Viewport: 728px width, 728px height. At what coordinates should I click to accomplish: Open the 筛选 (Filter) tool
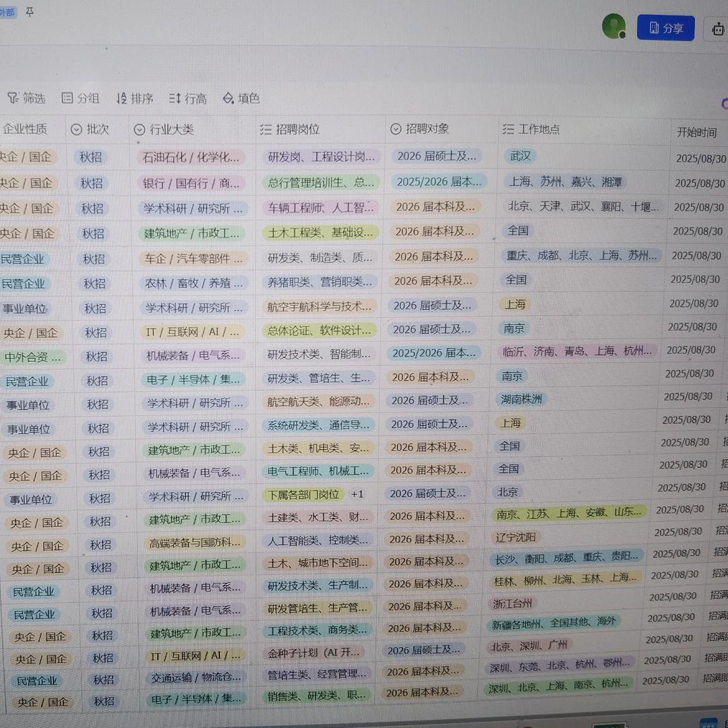[26, 98]
